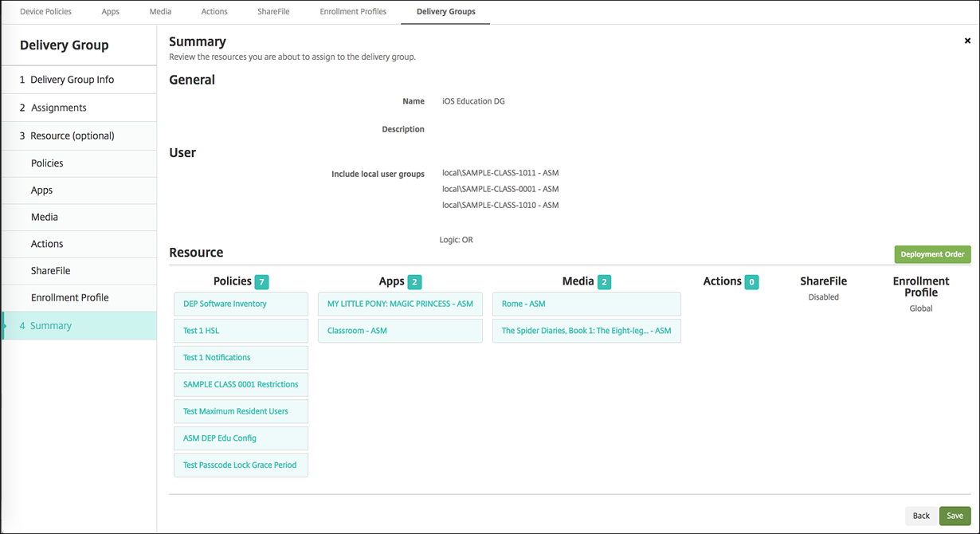Click the Actions count badge 0
The height and width of the screenshot is (534, 980).
pos(751,281)
